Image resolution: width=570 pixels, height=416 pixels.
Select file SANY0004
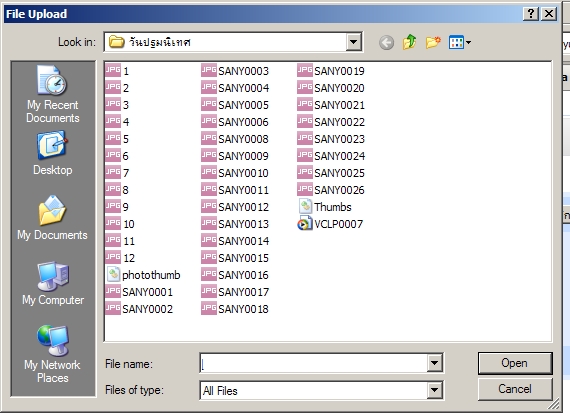235,88
